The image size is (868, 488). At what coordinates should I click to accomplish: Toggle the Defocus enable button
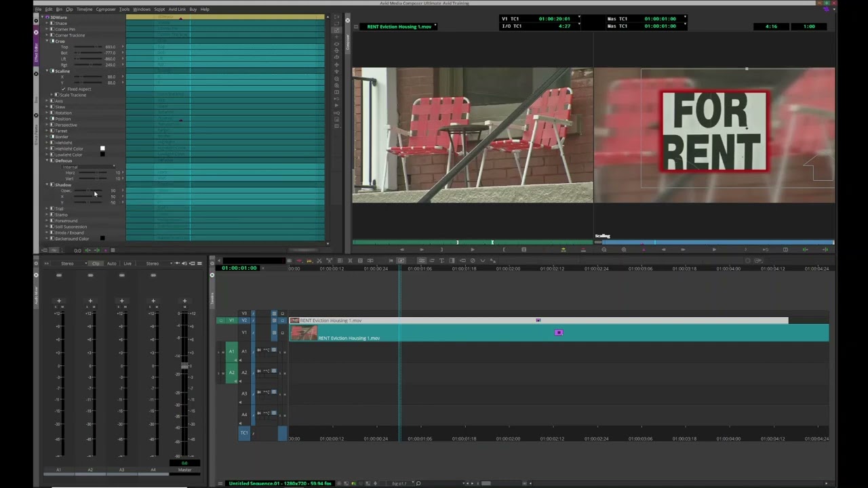coord(52,161)
